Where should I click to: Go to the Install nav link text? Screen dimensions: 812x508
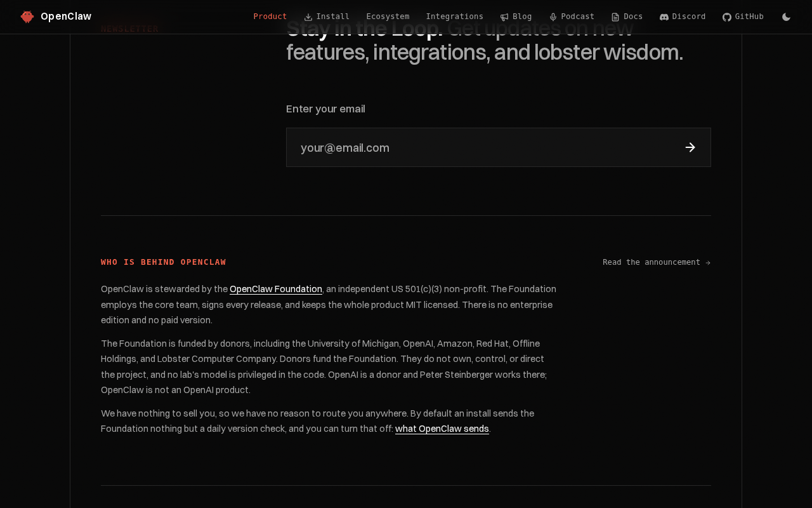click(x=333, y=17)
